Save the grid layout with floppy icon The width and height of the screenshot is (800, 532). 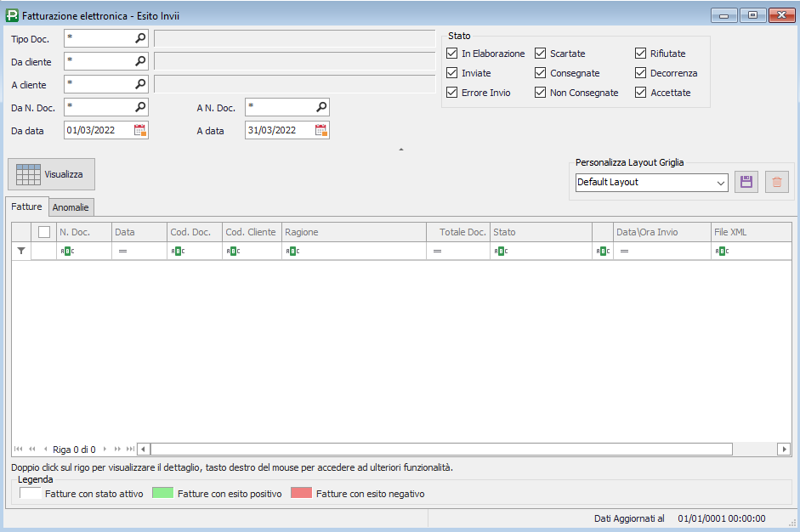[x=746, y=182]
